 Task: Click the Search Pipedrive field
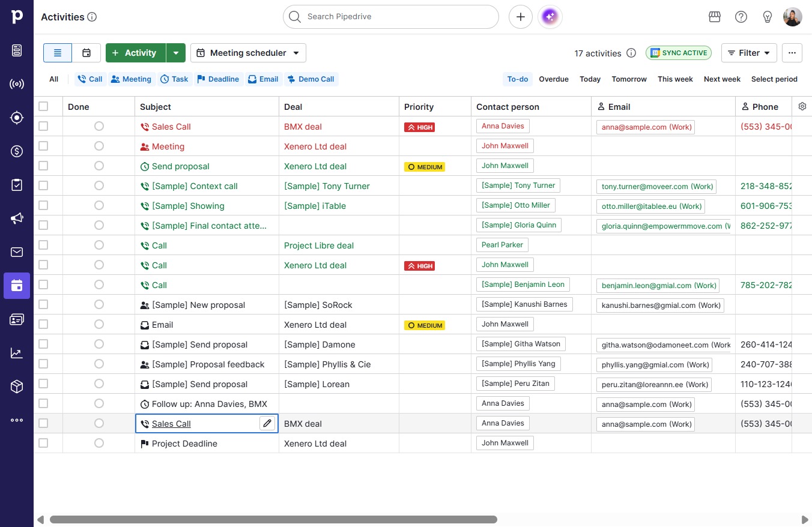(391, 17)
